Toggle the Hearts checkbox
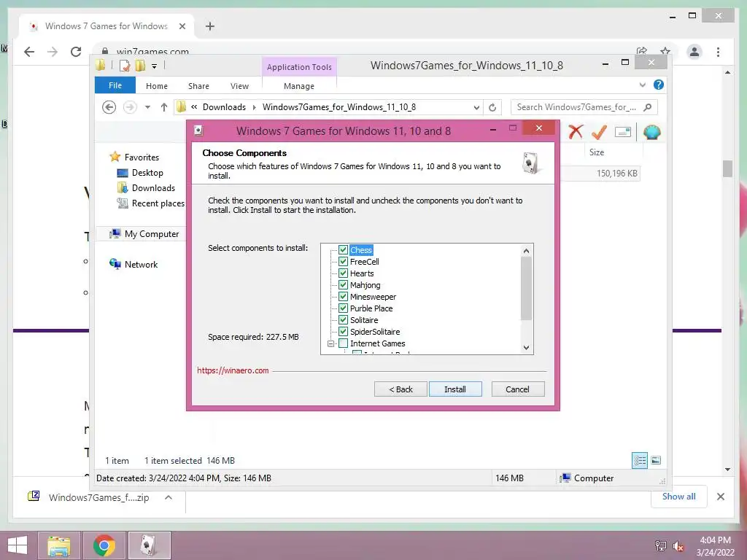Viewport: 747px width, 560px height. [343, 273]
